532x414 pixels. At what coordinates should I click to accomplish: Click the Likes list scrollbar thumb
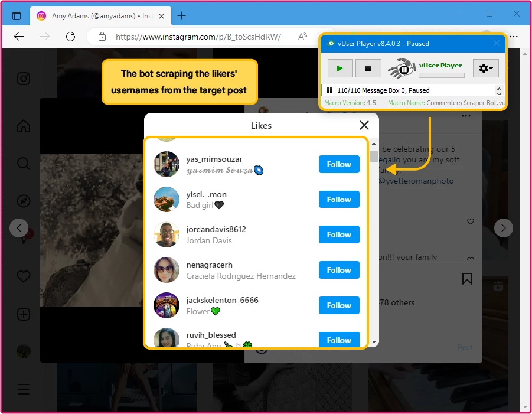coord(374,157)
